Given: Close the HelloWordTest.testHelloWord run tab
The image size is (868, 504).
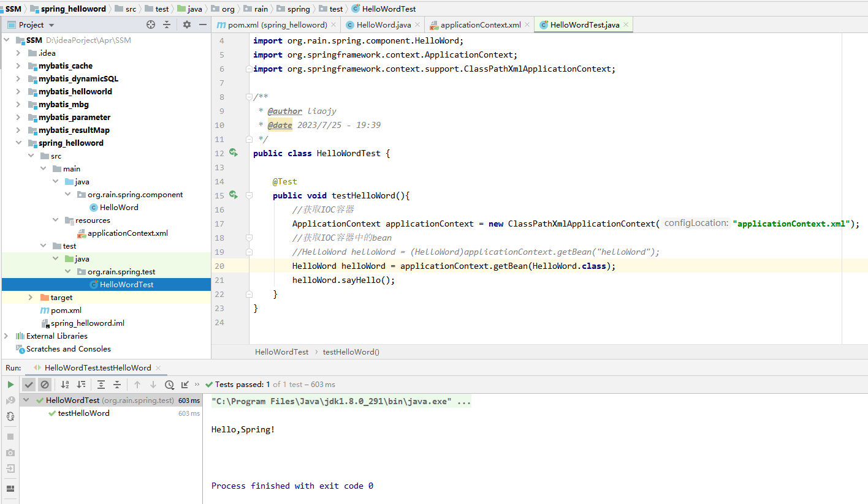Looking at the screenshot, I should click(158, 368).
